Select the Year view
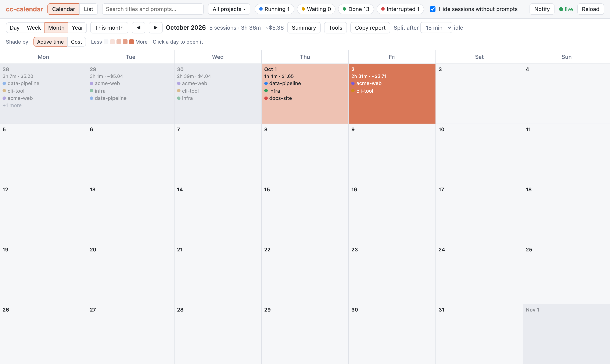610x364 pixels. pos(77,28)
